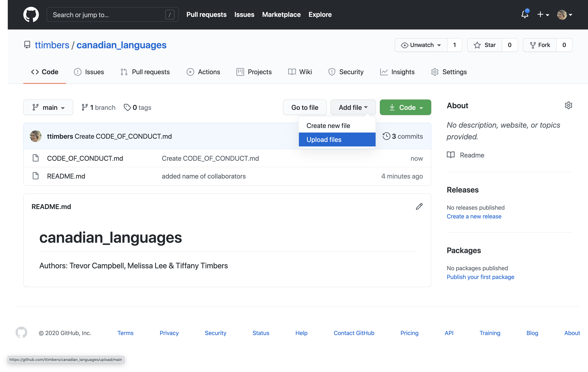Open the user avatar menu in header
The width and height of the screenshot is (588, 372).
pos(565,15)
